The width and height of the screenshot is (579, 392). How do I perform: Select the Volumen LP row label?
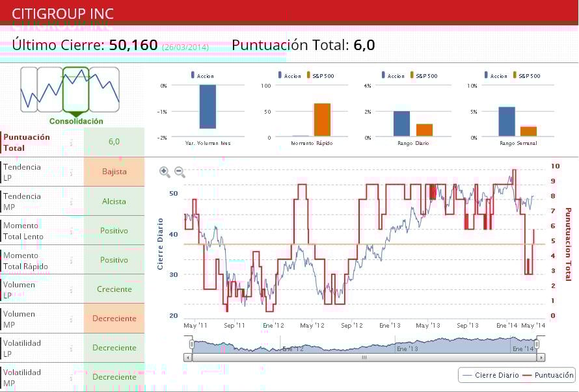click(x=20, y=290)
